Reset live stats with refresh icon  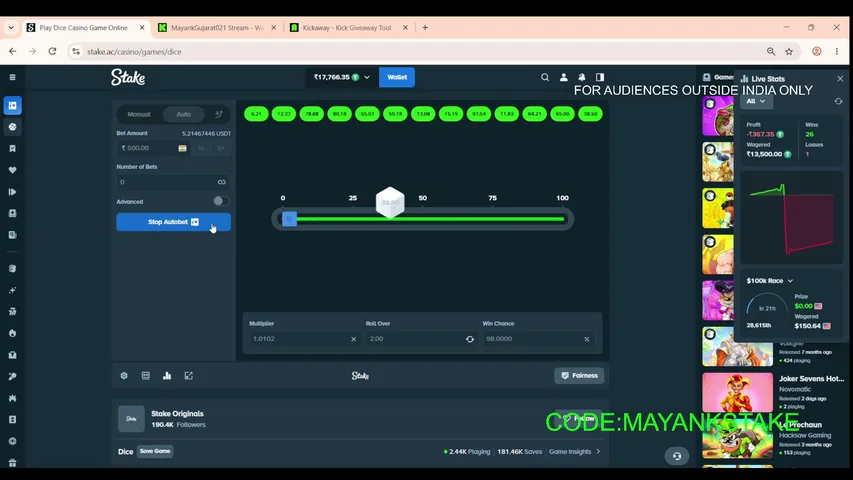[838, 101]
